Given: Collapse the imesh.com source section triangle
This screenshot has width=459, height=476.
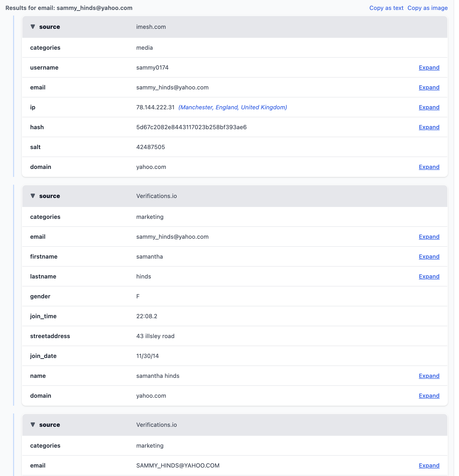Looking at the screenshot, I should (33, 27).
